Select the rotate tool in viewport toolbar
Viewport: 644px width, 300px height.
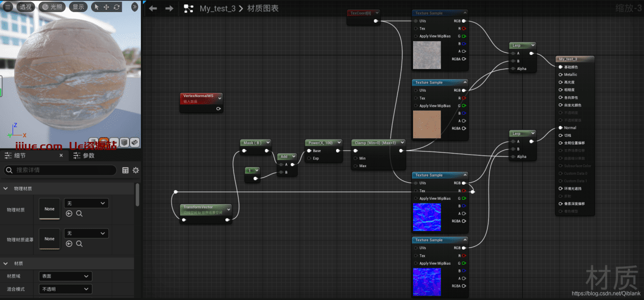(x=117, y=7)
